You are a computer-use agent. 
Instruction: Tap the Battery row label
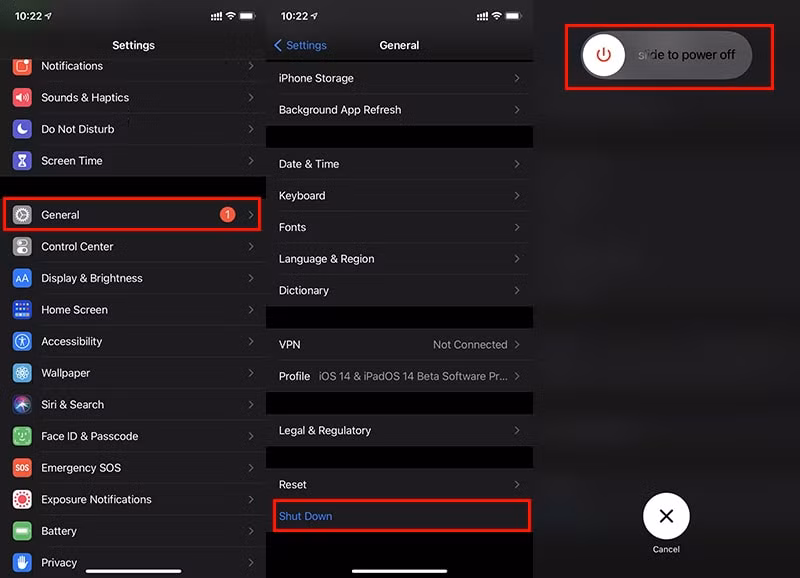click(59, 531)
